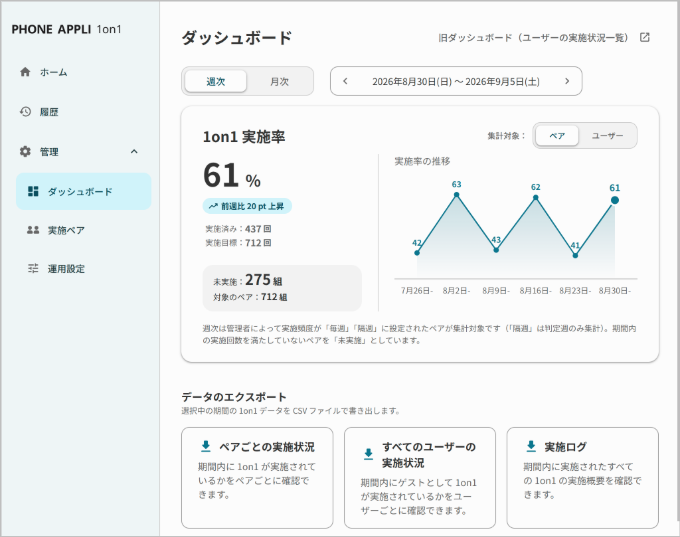Go to next week with right arrow
This screenshot has height=537, width=680.
pyautogui.click(x=567, y=81)
